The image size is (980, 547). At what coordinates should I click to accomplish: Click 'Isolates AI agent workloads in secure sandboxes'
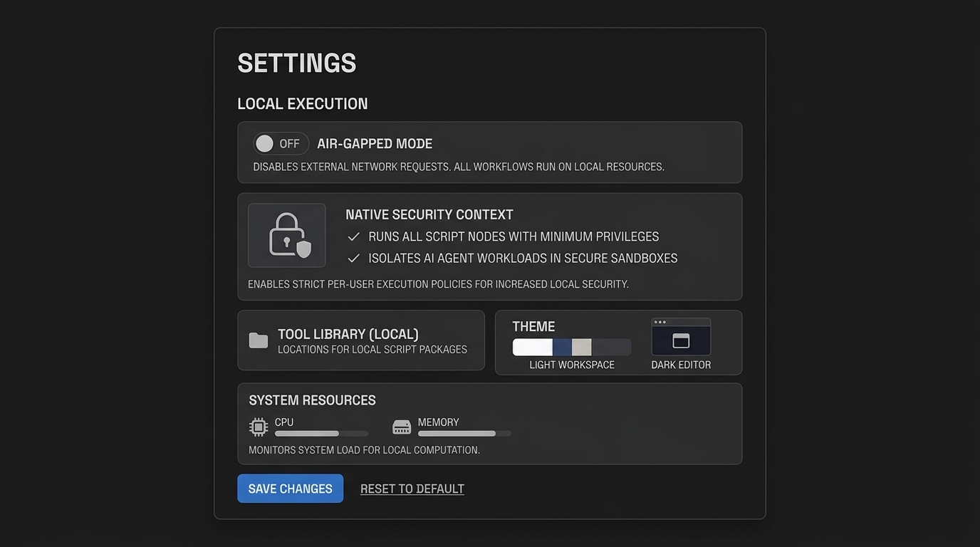[x=523, y=259]
